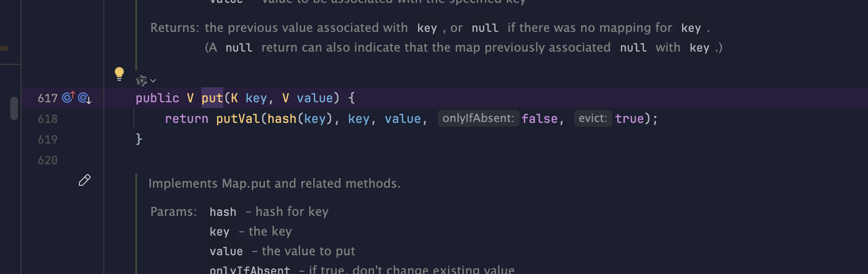Toggle rendered doc view with pencil icon
The image size is (868, 274).
click(x=85, y=180)
